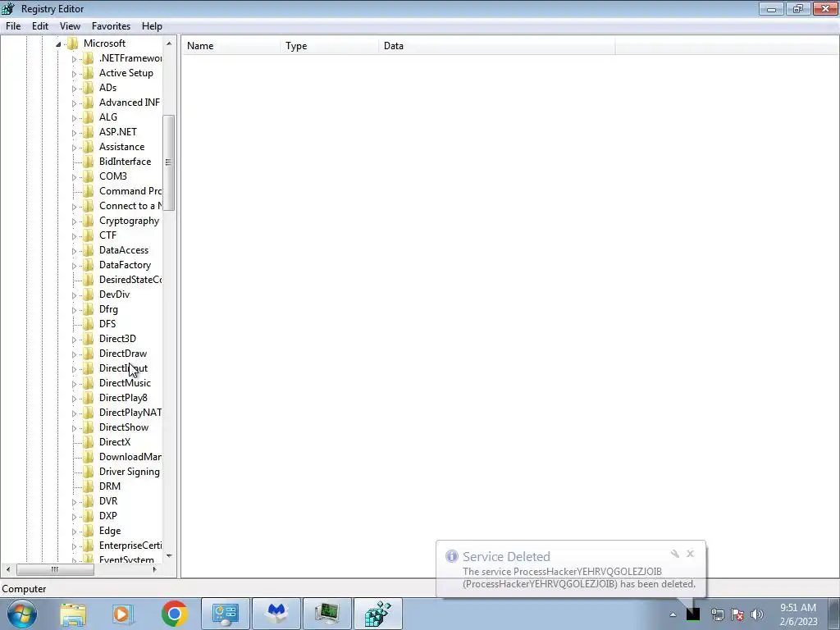Expand the .NETFramework key

click(x=74, y=59)
